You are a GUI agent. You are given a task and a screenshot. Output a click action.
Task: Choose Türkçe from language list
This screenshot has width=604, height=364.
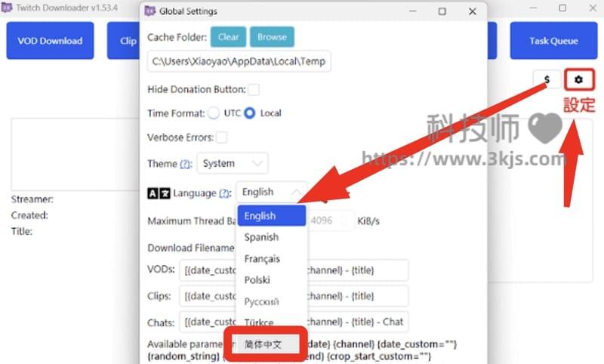coord(272,322)
